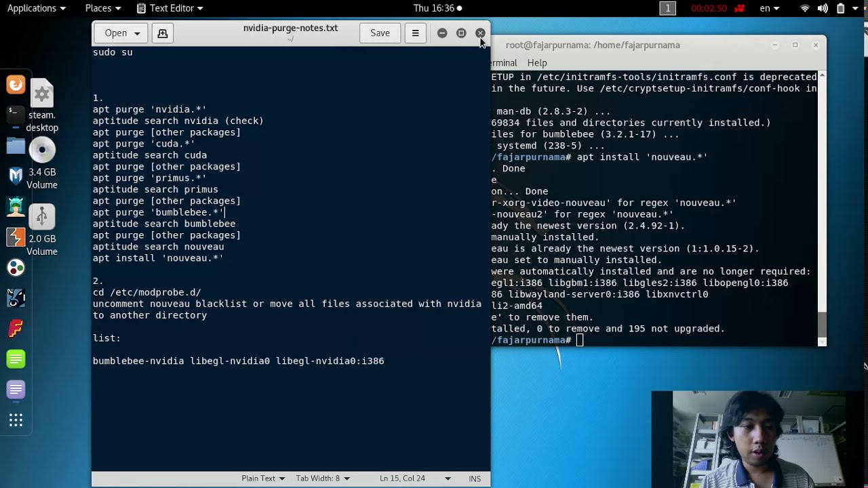
Task: Click line 'aptitude search bumblebee'
Action: coord(164,224)
